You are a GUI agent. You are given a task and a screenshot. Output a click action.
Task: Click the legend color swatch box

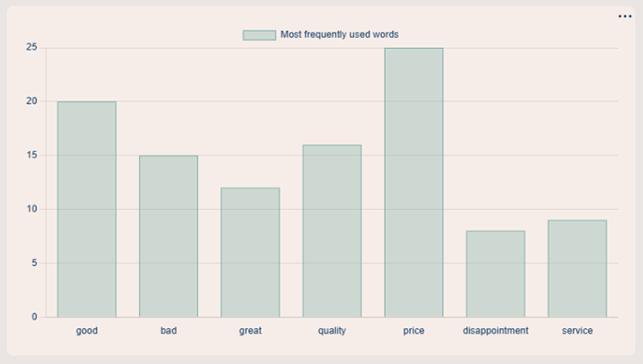coord(259,35)
